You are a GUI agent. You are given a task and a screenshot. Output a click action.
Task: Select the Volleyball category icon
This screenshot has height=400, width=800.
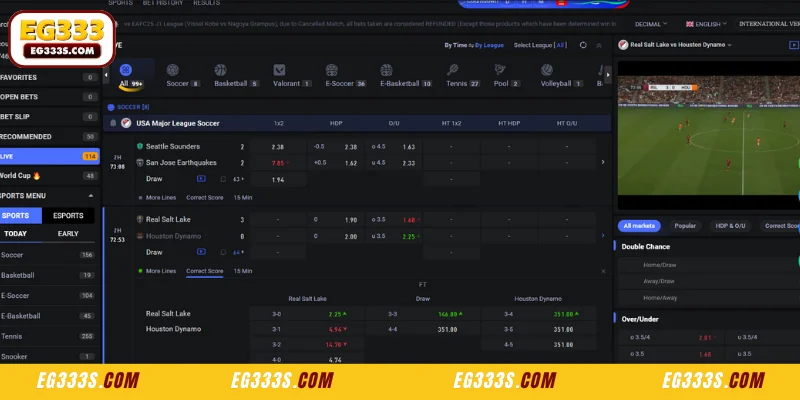click(x=547, y=70)
